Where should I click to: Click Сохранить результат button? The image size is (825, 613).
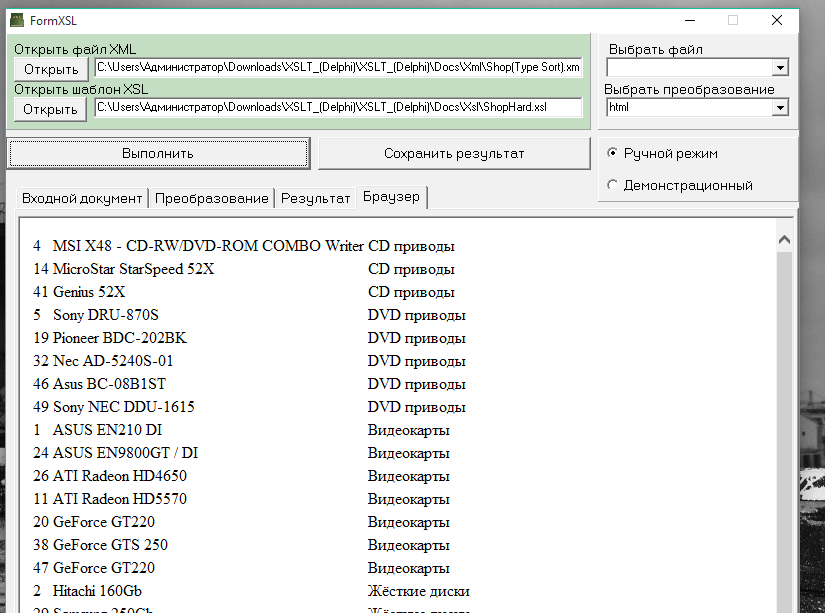(454, 153)
